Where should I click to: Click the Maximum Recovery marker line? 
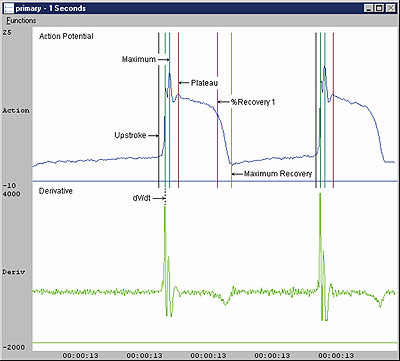click(231, 110)
